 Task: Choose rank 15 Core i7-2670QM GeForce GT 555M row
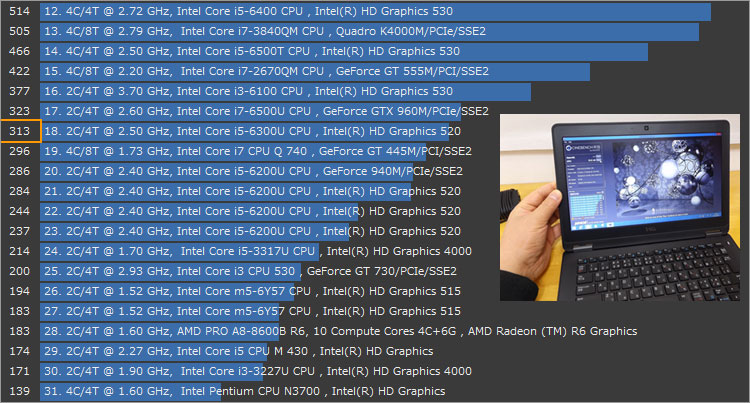(x=265, y=71)
